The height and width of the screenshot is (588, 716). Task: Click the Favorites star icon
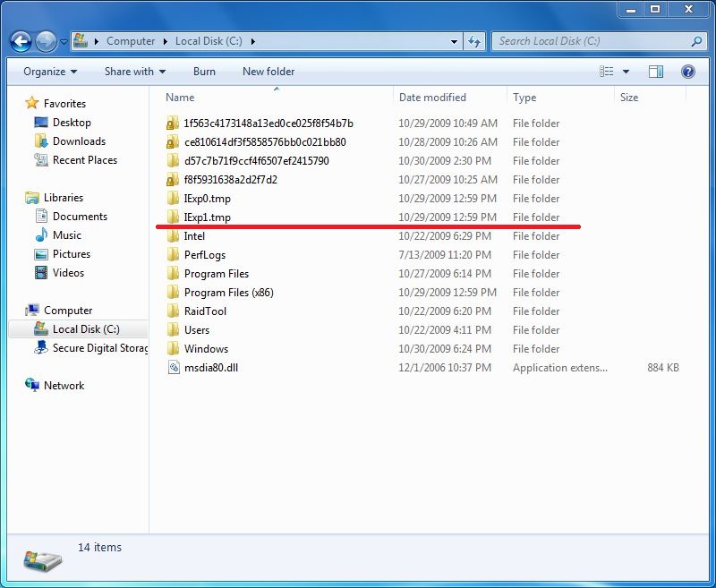pos(32,103)
